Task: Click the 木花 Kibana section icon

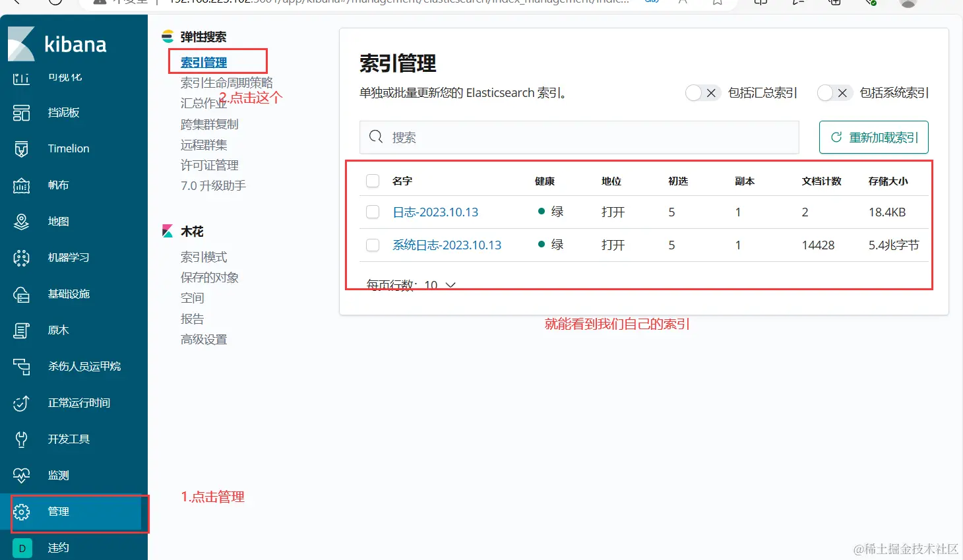Action: 168,232
